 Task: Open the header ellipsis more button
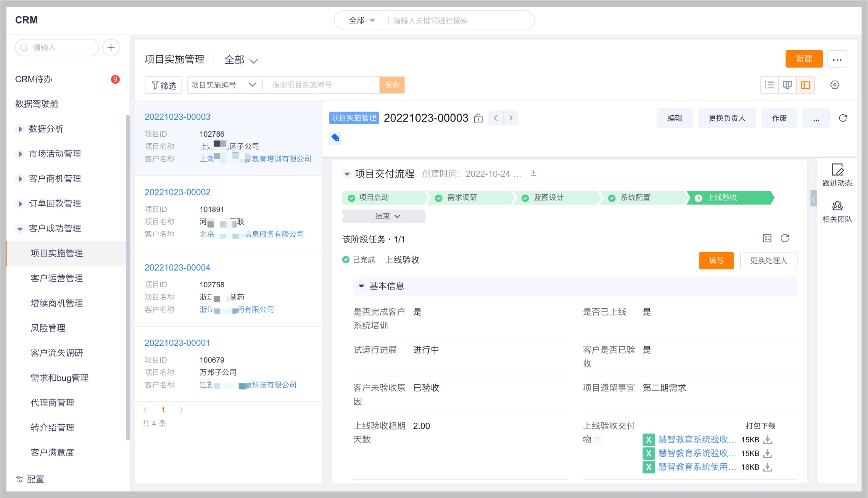tap(837, 59)
